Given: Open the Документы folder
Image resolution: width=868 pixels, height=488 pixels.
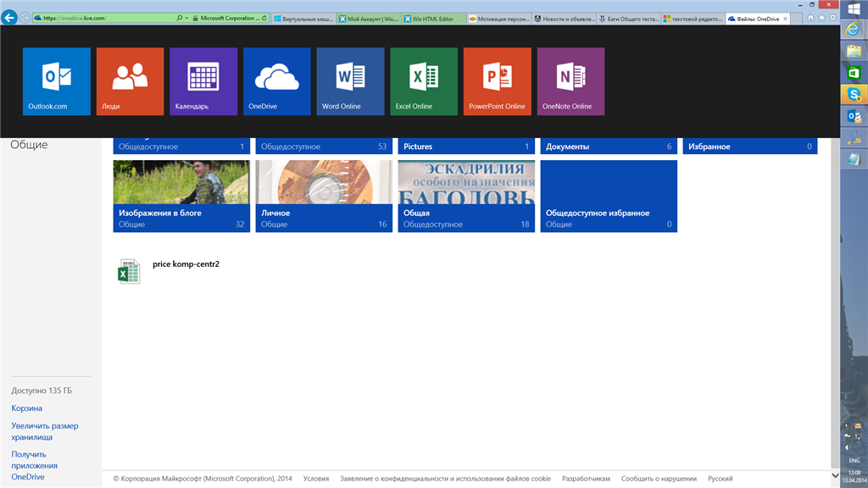Looking at the screenshot, I should pos(609,146).
